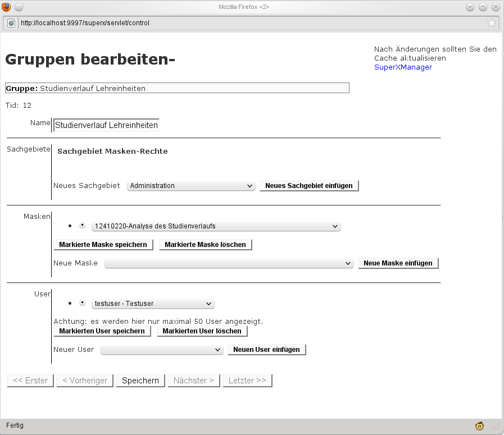Click Neue Maske einfügen button
Image resolution: width=504 pixels, height=435 pixels.
coord(398,263)
